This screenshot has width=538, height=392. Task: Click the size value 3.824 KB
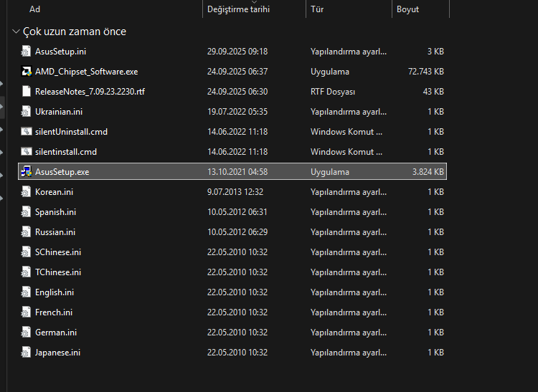click(428, 172)
